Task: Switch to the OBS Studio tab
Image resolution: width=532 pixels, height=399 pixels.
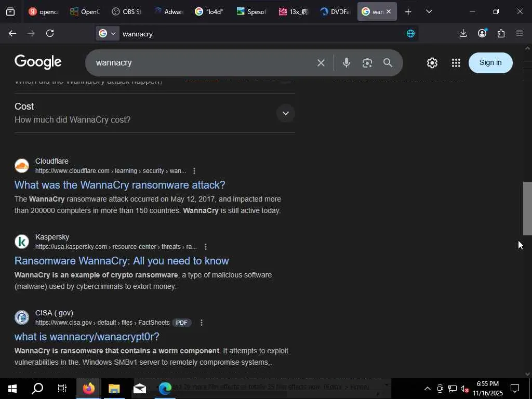Action: [127, 12]
